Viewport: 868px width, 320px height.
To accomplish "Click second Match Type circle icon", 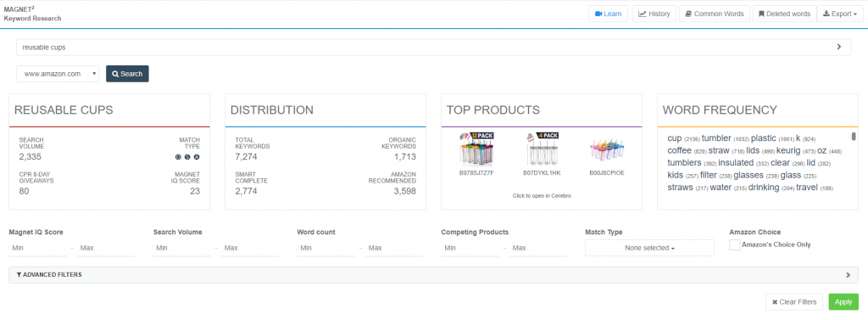I will 187,157.
